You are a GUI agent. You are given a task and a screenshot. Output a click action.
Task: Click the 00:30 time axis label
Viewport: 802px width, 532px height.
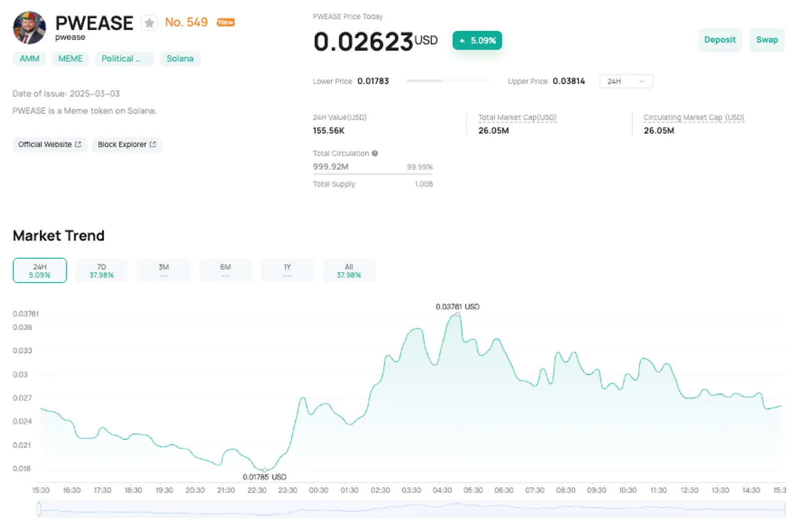click(319, 490)
